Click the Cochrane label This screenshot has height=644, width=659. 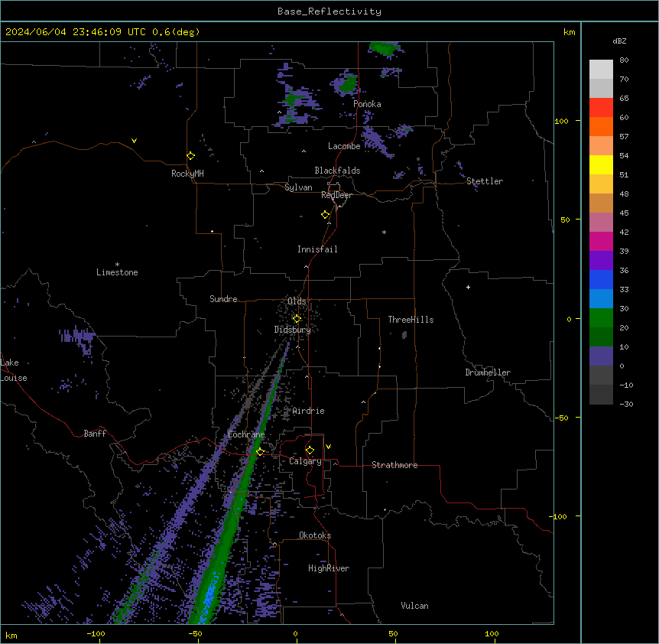246,434
